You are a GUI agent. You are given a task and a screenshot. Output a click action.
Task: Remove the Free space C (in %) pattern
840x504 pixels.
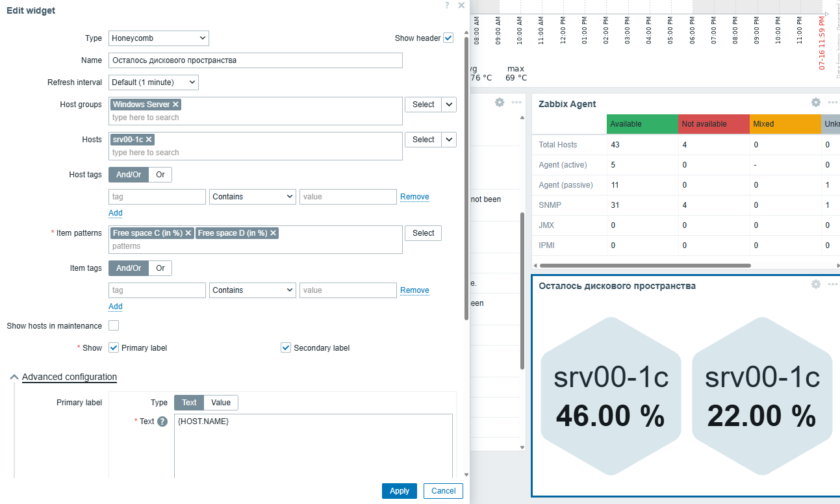click(188, 233)
